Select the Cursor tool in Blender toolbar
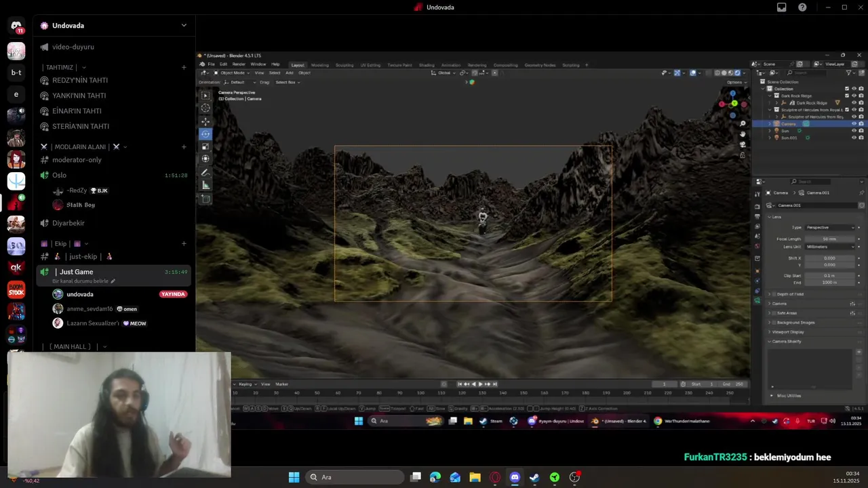 pos(205,108)
